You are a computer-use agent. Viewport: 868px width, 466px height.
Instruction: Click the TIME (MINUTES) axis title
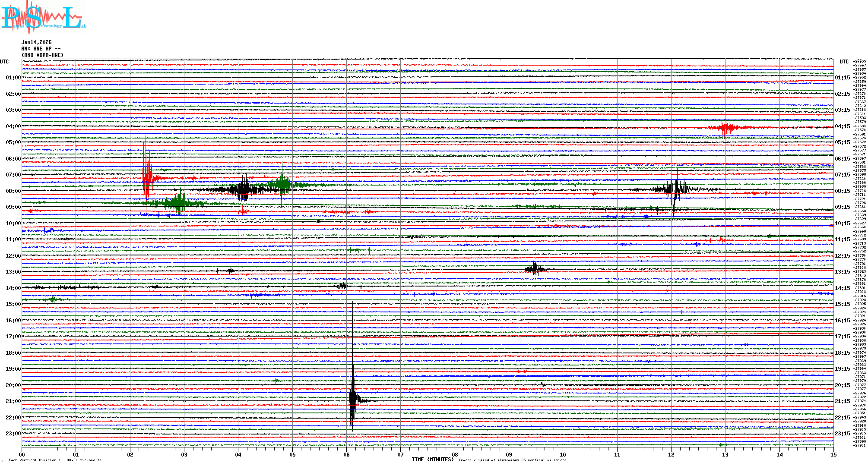pyautogui.click(x=432, y=460)
